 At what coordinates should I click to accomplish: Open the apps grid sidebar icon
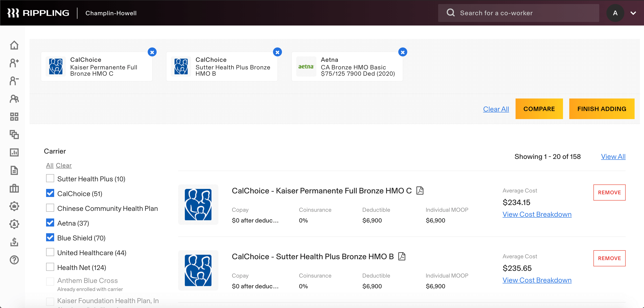(x=14, y=116)
